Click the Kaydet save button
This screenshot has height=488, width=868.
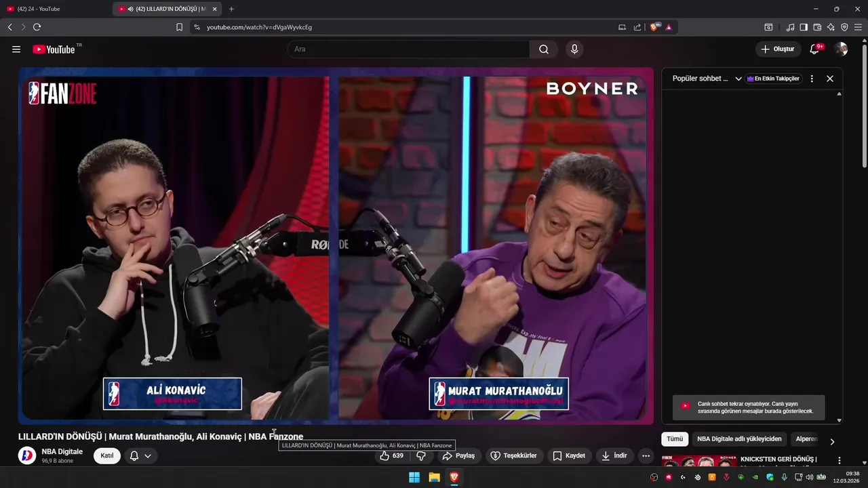(x=569, y=455)
